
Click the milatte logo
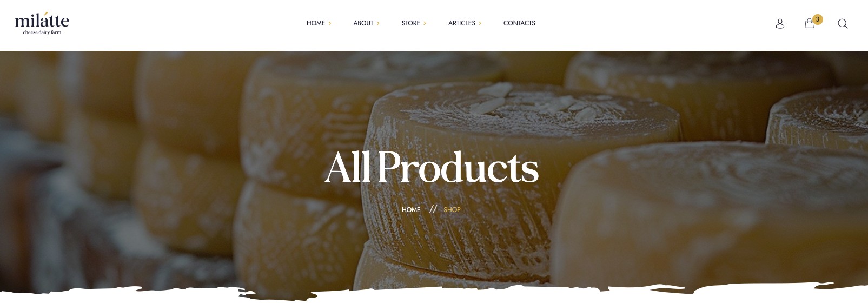tap(42, 24)
